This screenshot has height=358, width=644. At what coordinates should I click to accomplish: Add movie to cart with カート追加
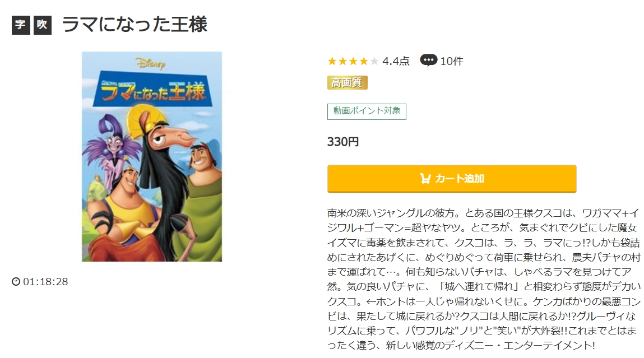tap(452, 179)
